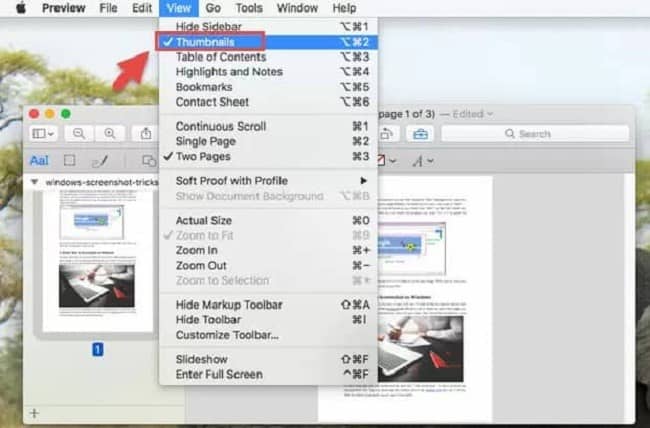Open the Edit menu

pos(142,8)
